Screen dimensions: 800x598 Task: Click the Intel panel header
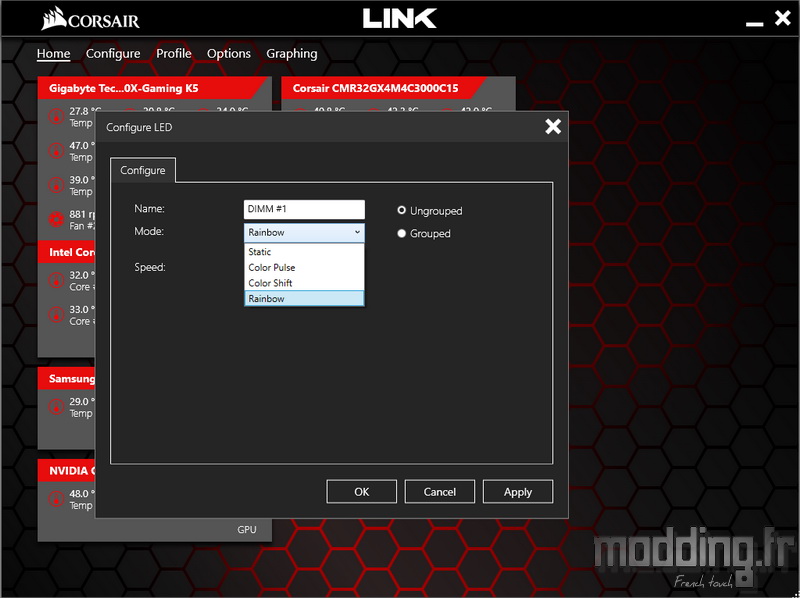point(67,252)
